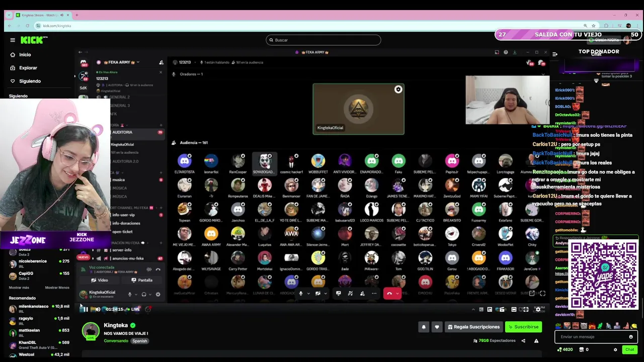Viewport: 644px width, 362px height.
Task: Open player settings gear
Action: tap(538, 309)
